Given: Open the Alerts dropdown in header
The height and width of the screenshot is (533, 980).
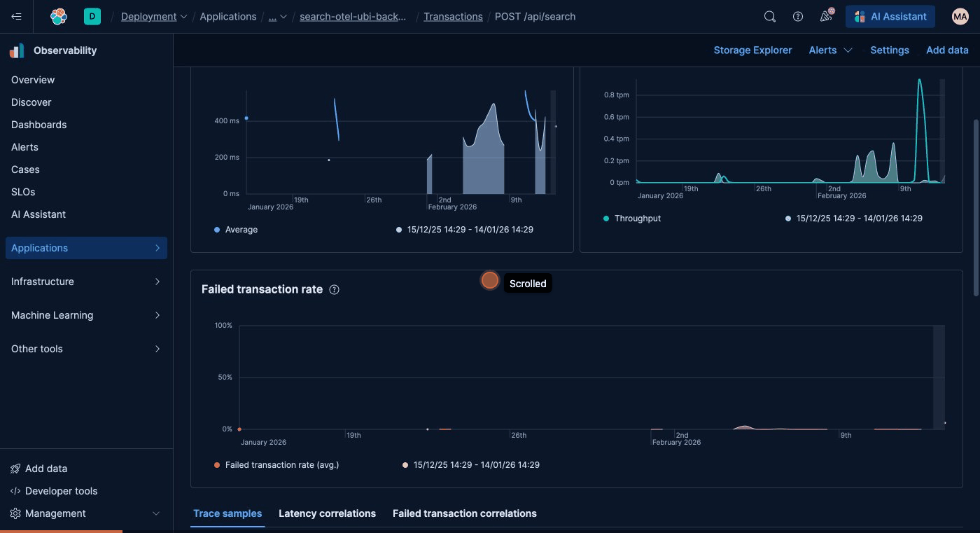Looking at the screenshot, I should point(831,50).
